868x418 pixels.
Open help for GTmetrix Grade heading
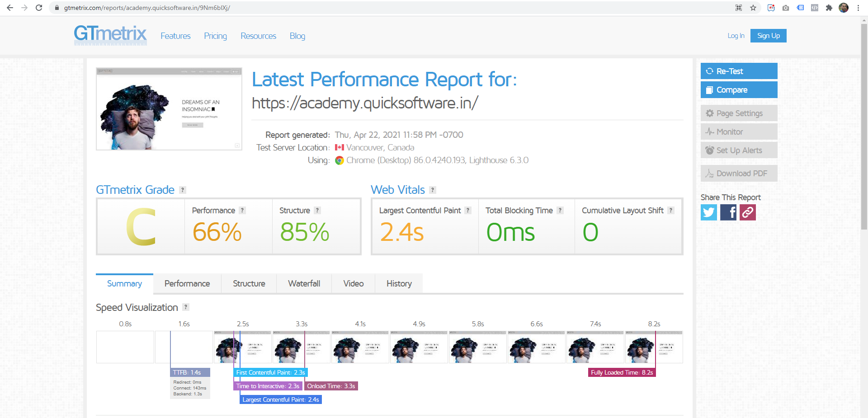[x=183, y=190]
